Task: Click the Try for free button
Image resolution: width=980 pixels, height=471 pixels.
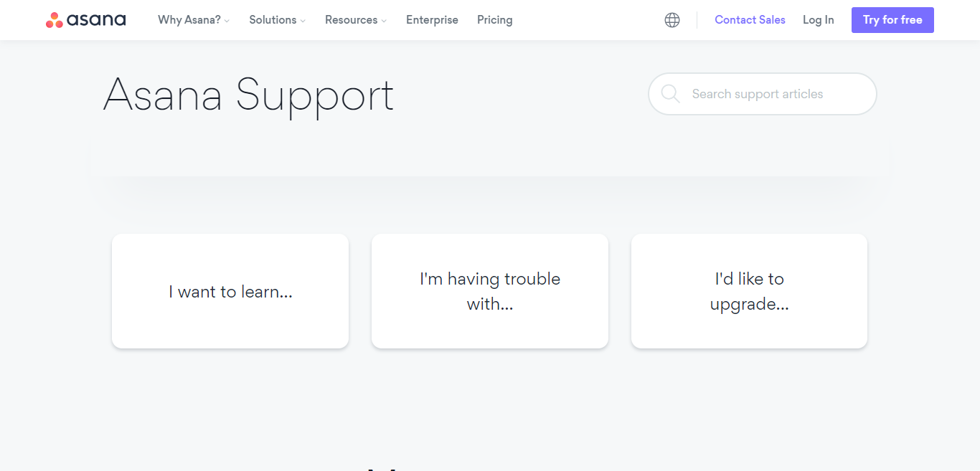Action: click(x=892, y=20)
